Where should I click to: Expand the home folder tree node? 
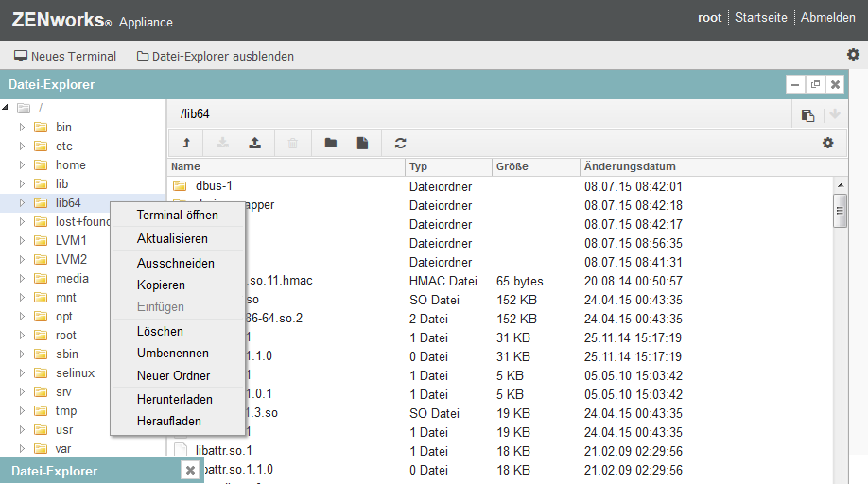click(23, 165)
